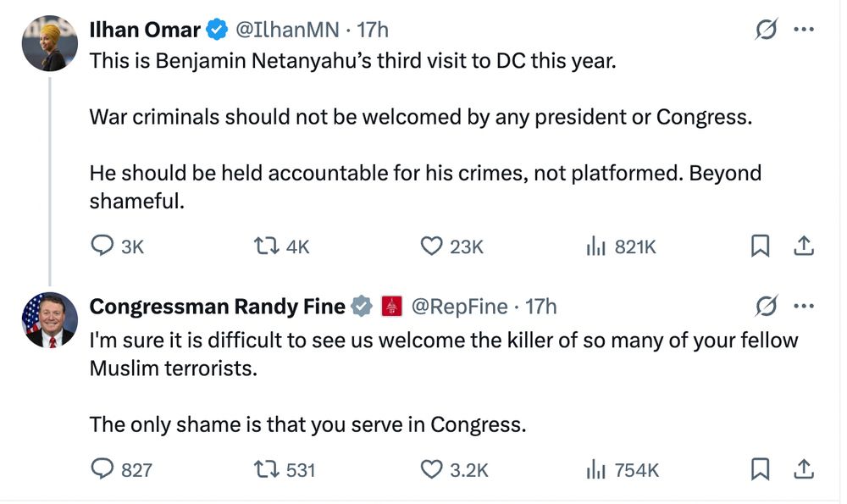The height and width of the screenshot is (504, 847).
Task: Open the @IlhanMN profile handle
Action: (287, 30)
